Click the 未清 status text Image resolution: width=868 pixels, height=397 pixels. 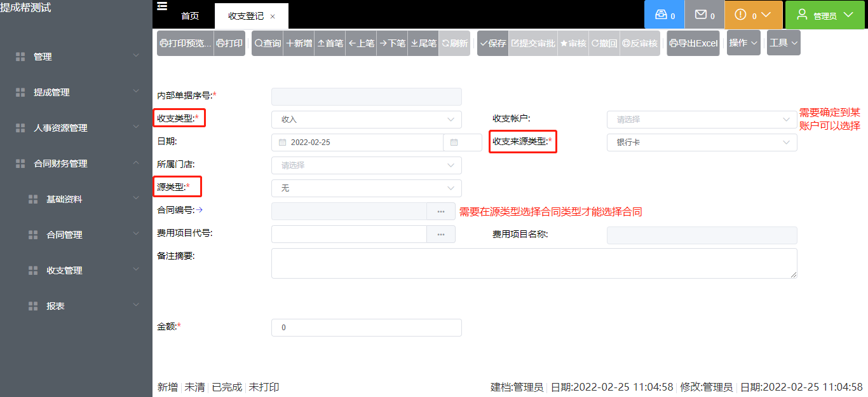[194, 387]
